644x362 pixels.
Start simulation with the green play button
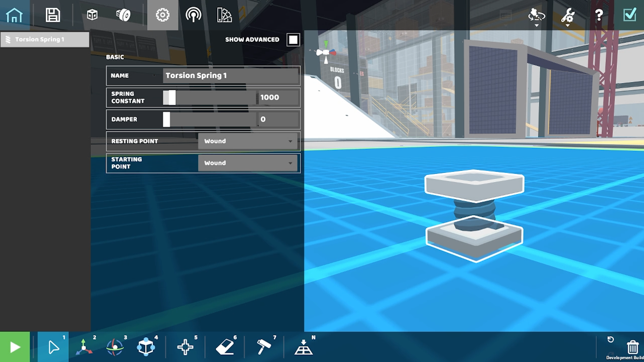(15, 347)
